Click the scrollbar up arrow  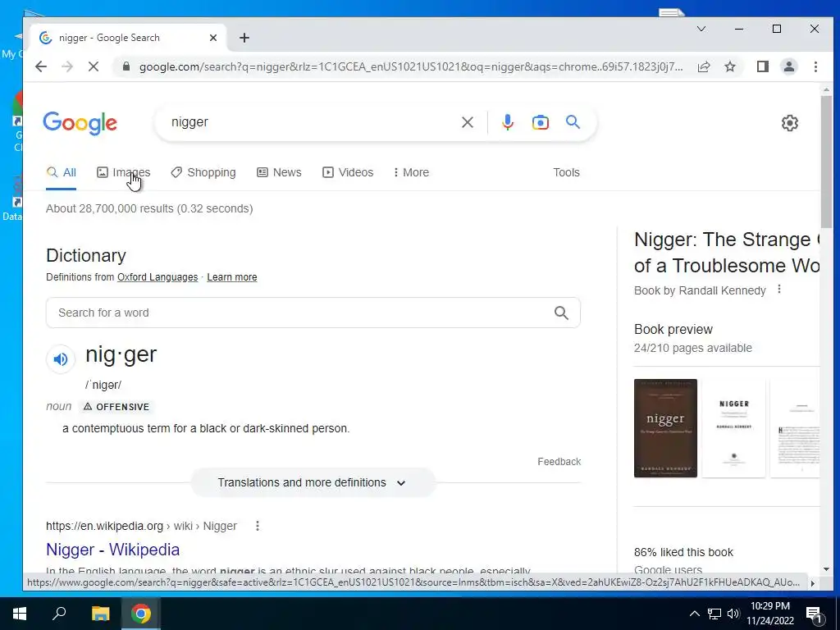[x=826, y=90]
